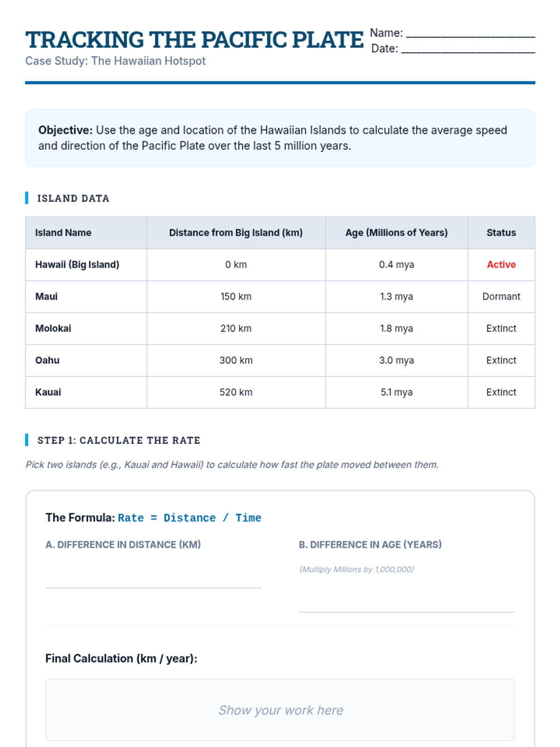Select the 'Island Name' column header

click(63, 233)
